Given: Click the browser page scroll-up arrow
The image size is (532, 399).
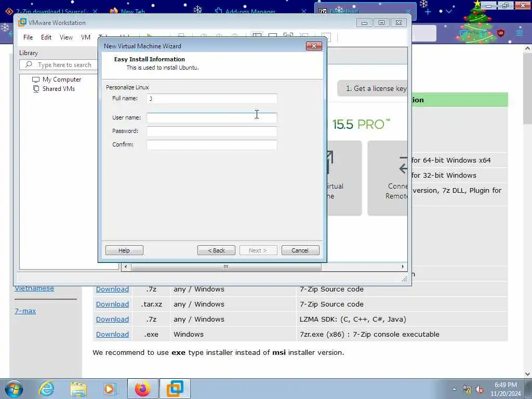Looking at the screenshot, I should pos(527,48).
